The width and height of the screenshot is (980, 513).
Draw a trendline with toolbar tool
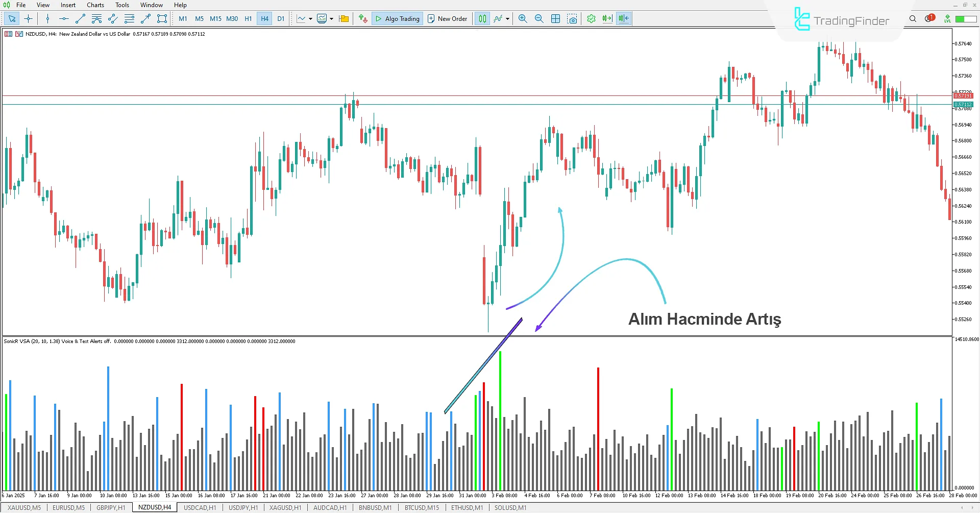coord(80,19)
